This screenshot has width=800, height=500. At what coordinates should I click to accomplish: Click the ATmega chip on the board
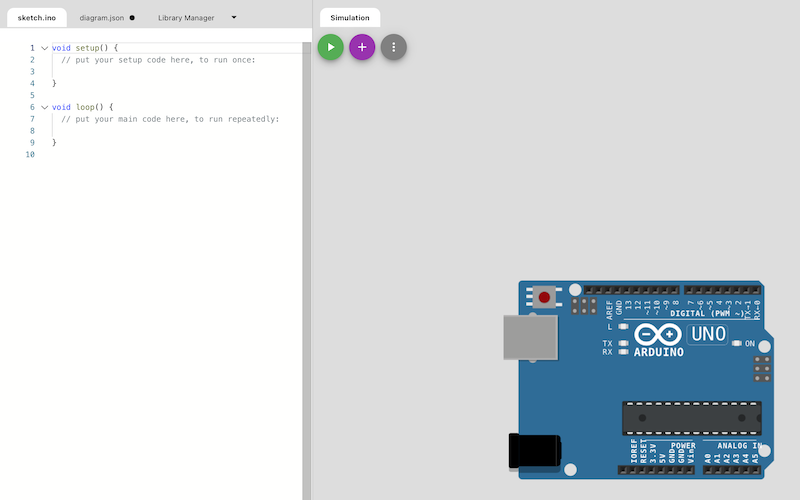pyautogui.click(x=691, y=418)
